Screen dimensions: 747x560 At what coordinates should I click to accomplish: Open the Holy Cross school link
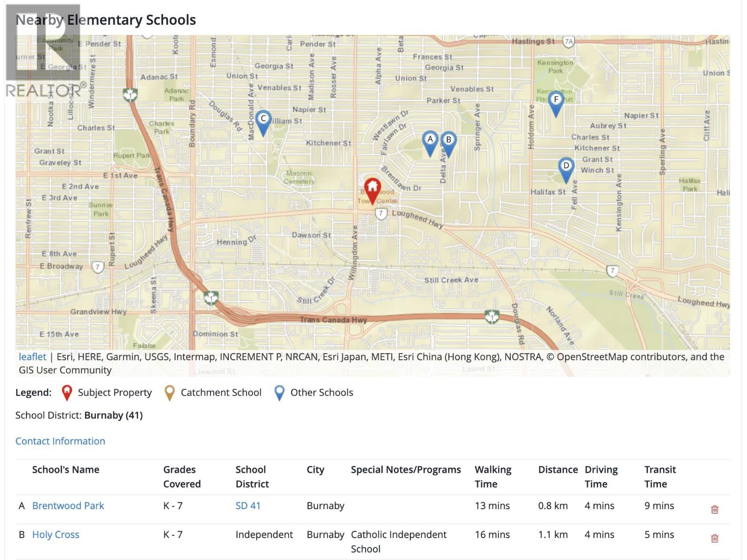(56, 535)
